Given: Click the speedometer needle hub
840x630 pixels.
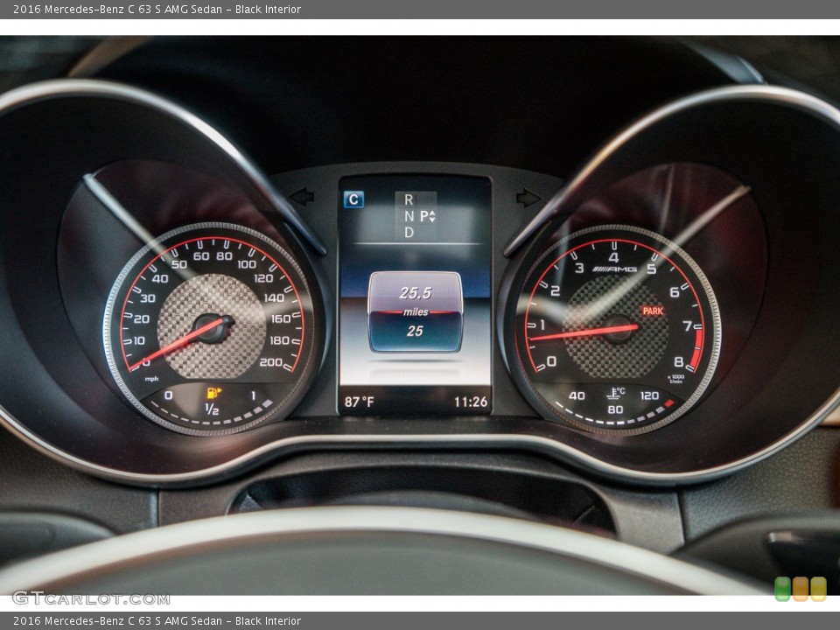Looking at the screenshot, I should point(213,328).
